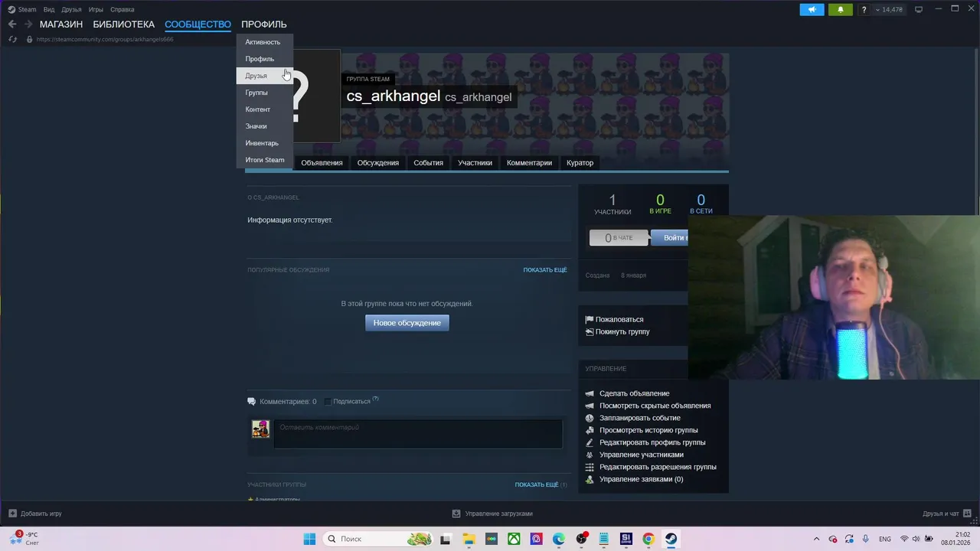Open Профиль section

(x=264, y=24)
